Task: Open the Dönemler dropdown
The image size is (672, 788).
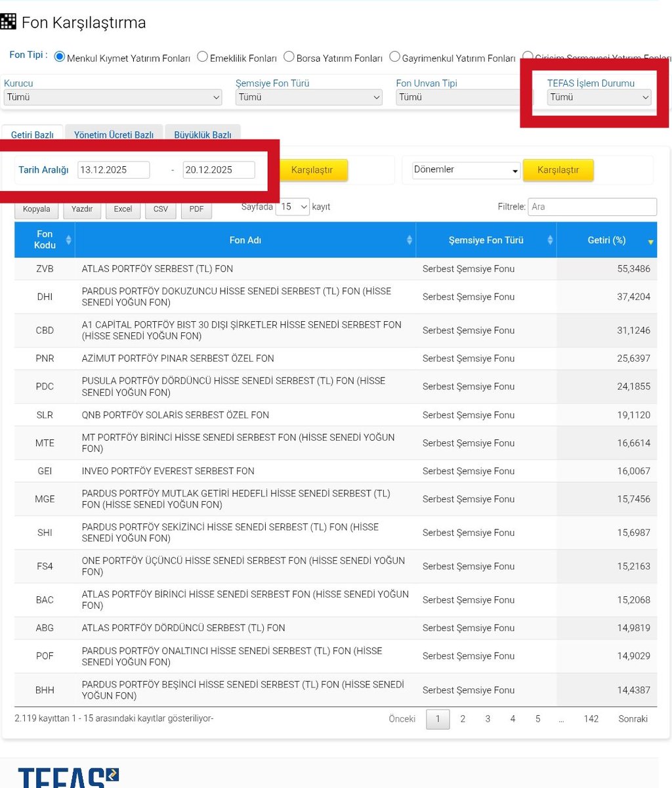Action: pyautogui.click(x=466, y=170)
